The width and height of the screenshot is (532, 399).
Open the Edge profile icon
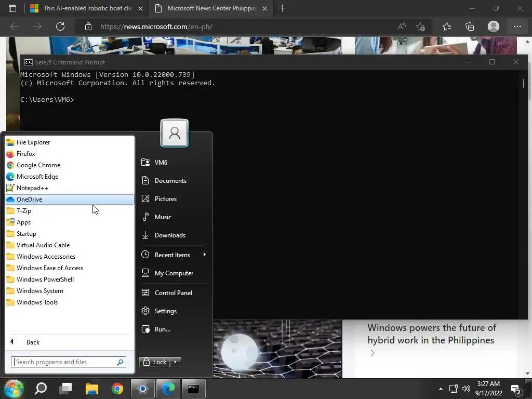(x=494, y=26)
